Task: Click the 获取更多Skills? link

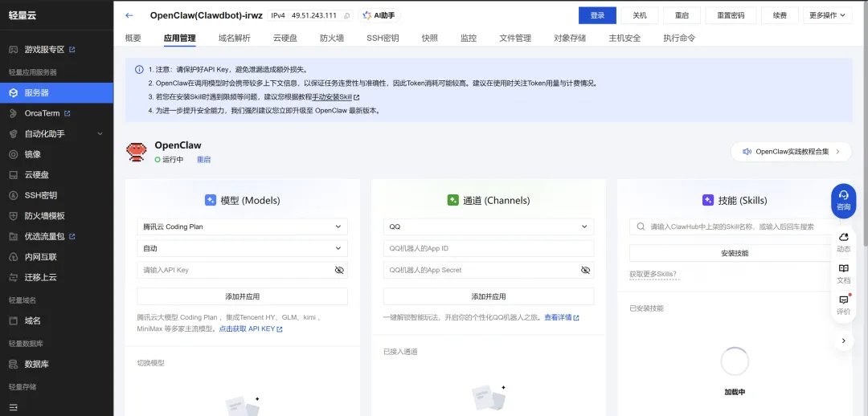Action: point(653,275)
